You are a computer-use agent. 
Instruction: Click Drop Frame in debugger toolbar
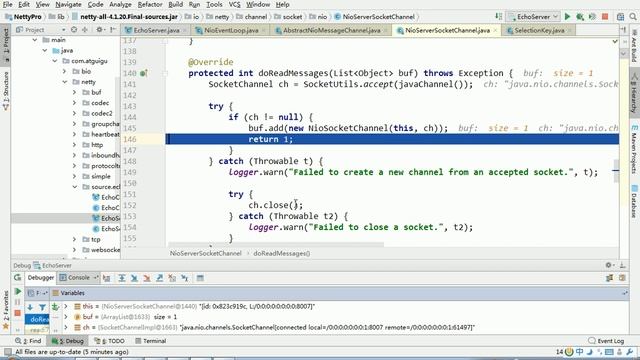172,278
